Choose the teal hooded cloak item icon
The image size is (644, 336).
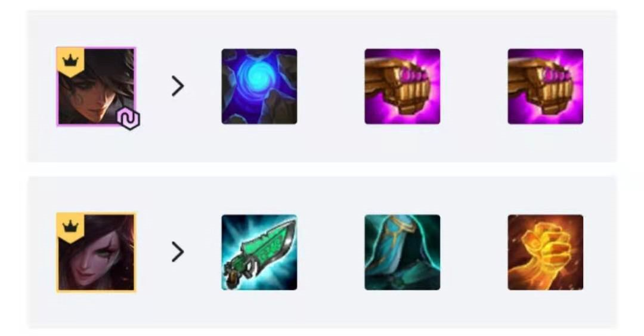pyautogui.click(x=402, y=253)
